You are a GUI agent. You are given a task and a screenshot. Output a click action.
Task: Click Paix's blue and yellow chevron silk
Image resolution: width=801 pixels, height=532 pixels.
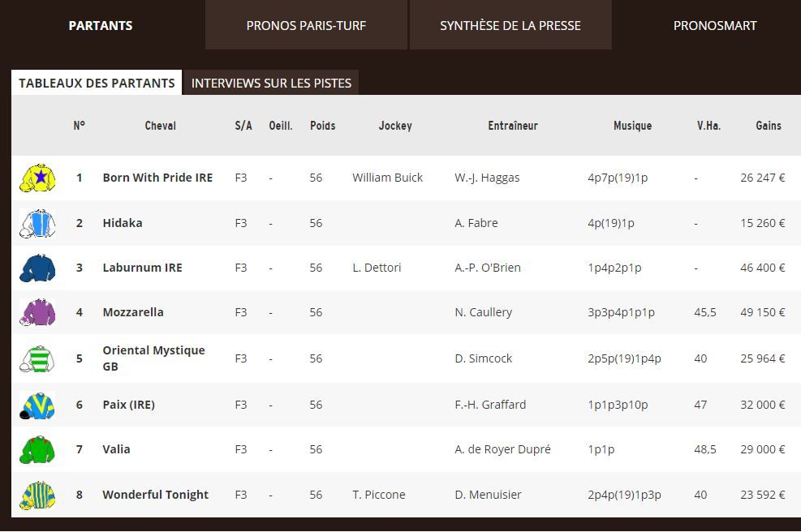click(37, 405)
